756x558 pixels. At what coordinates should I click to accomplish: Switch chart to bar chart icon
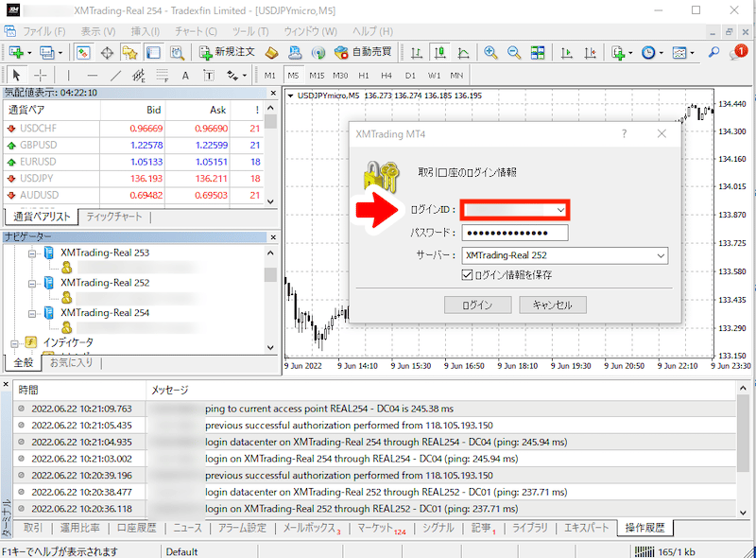(x=417, y=52)
